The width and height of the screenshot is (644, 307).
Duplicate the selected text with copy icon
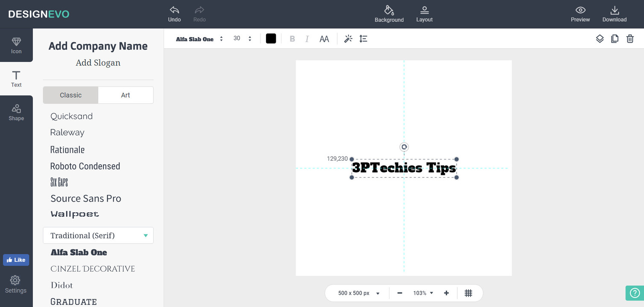pos(615,39)
